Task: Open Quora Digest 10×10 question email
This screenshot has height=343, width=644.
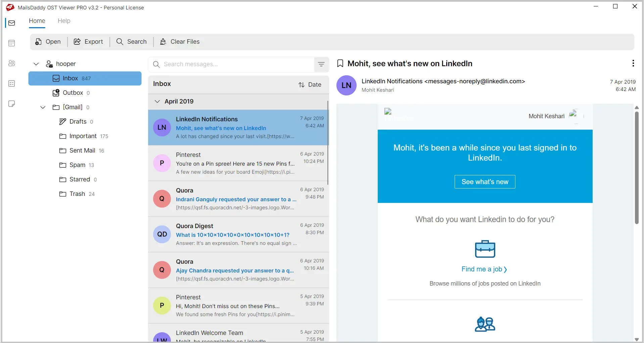Action: click(x=238, y=234)
